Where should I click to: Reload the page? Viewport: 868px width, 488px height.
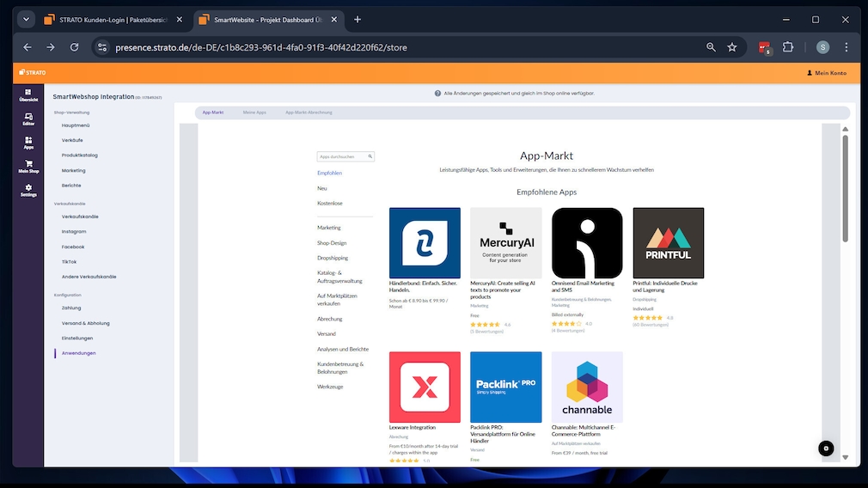74,47
